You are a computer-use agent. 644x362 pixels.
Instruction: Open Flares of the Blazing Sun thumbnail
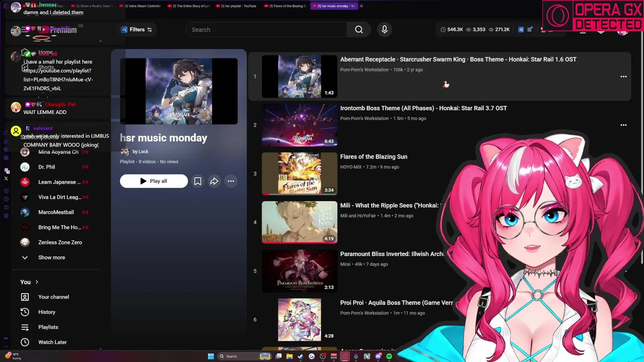pos(299,173)
